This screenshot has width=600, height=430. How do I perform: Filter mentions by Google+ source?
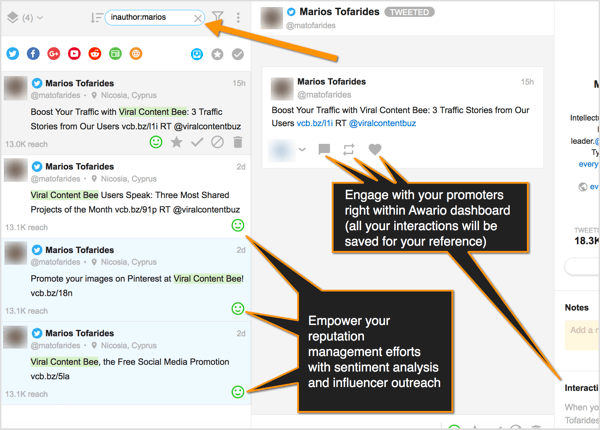[x=54, y=54]
